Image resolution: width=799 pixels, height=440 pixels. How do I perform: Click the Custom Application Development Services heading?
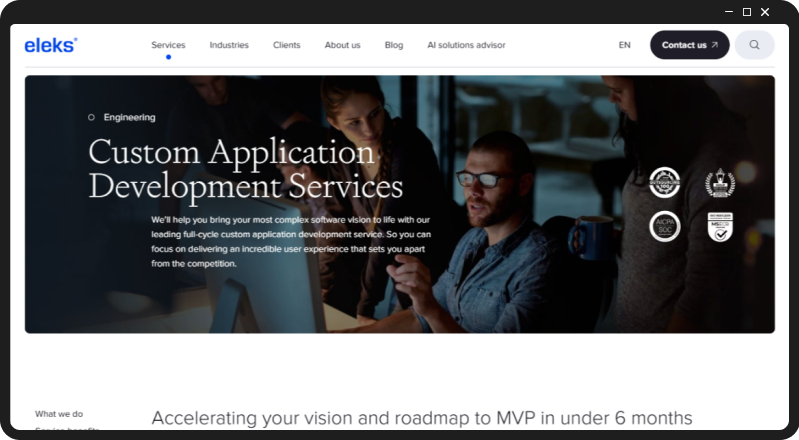coord(245,169)
